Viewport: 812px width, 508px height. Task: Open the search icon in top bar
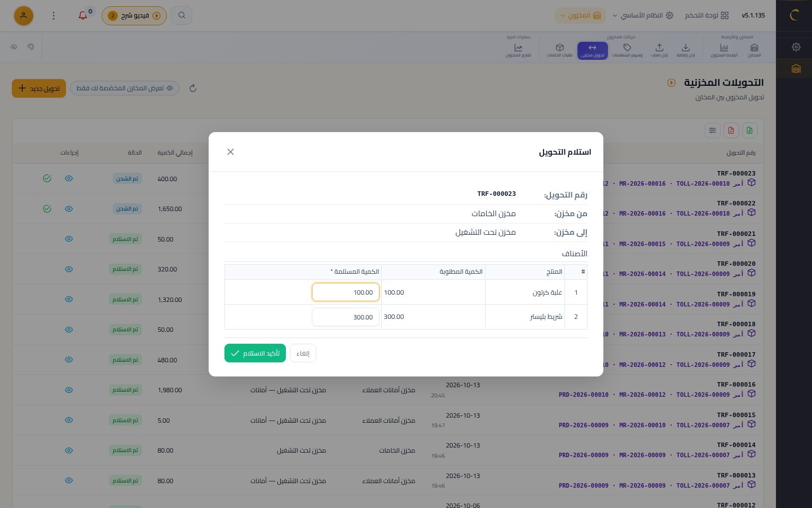(182, 15)
